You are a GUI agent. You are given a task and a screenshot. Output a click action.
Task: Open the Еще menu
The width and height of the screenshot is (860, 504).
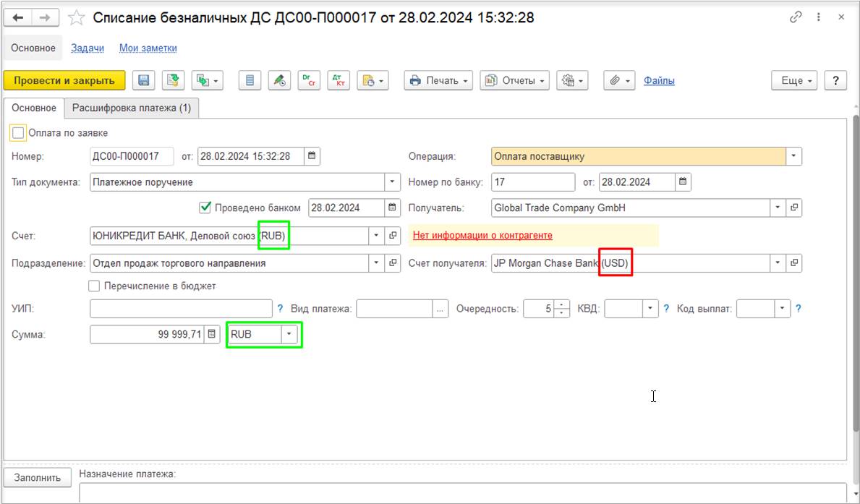tap(794, 80)
